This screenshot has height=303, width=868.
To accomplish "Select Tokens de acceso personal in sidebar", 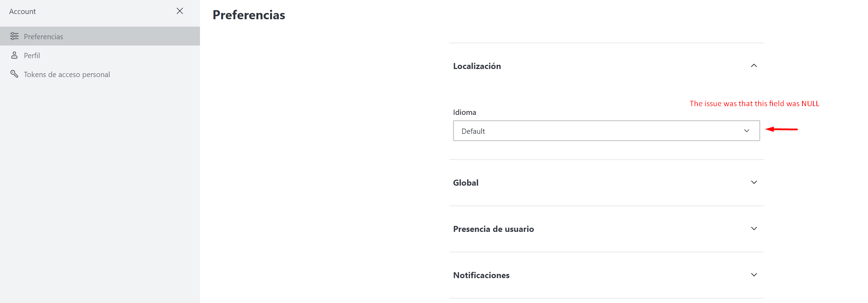I will (x=67, y=74).
